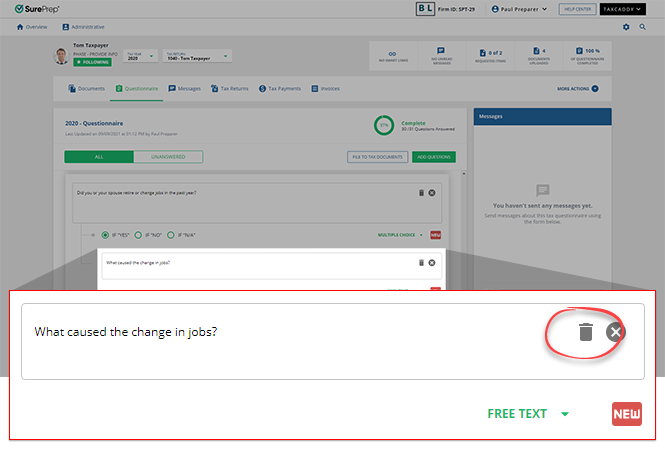Click Tom Taxpayer's avatar photo
Viewport: 665px width, 449px height.
coord(61,56)
